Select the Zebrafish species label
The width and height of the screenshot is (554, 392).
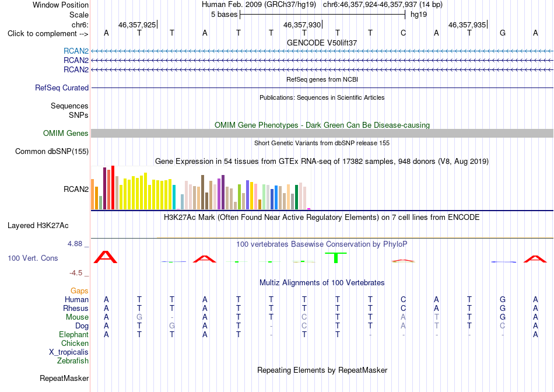73,361
